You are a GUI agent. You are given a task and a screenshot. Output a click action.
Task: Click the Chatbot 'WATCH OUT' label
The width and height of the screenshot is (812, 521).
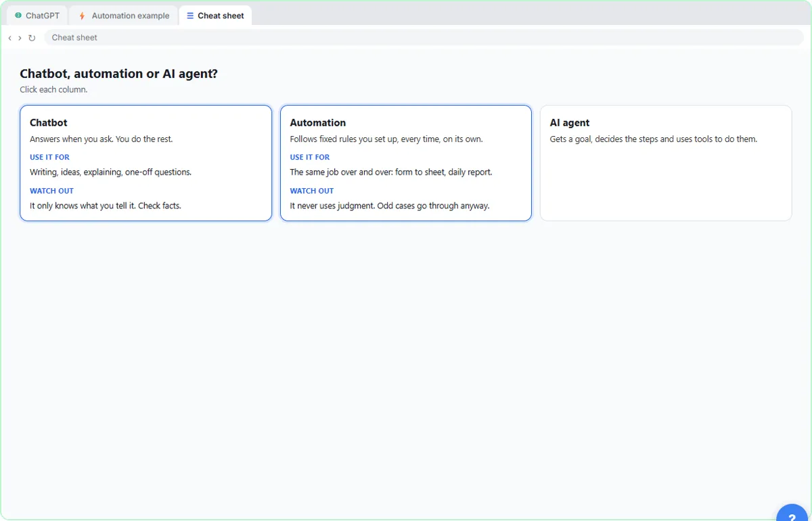[51, 191]
